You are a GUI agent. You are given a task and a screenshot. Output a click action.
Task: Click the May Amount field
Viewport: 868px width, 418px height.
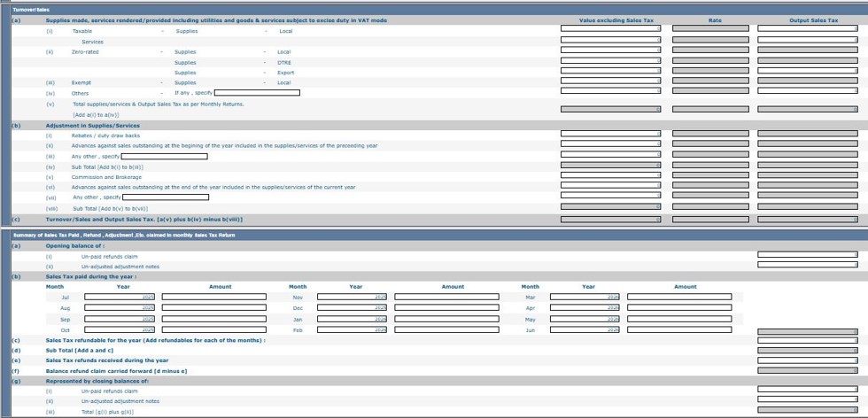pos(679,319)
